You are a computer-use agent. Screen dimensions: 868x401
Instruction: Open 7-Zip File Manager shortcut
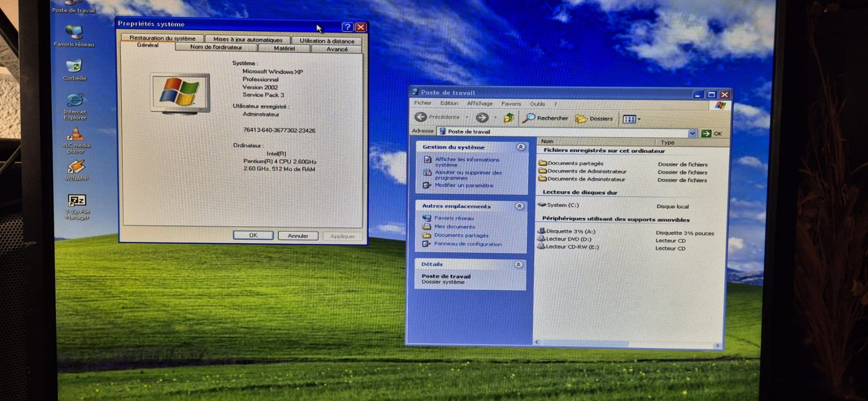point(77,207)
